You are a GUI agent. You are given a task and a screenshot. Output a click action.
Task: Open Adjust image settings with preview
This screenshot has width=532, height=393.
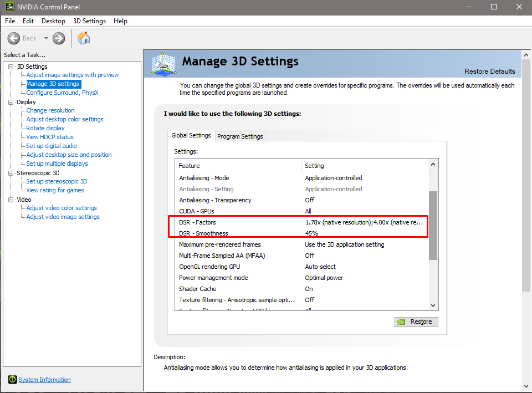pos(73,75)
